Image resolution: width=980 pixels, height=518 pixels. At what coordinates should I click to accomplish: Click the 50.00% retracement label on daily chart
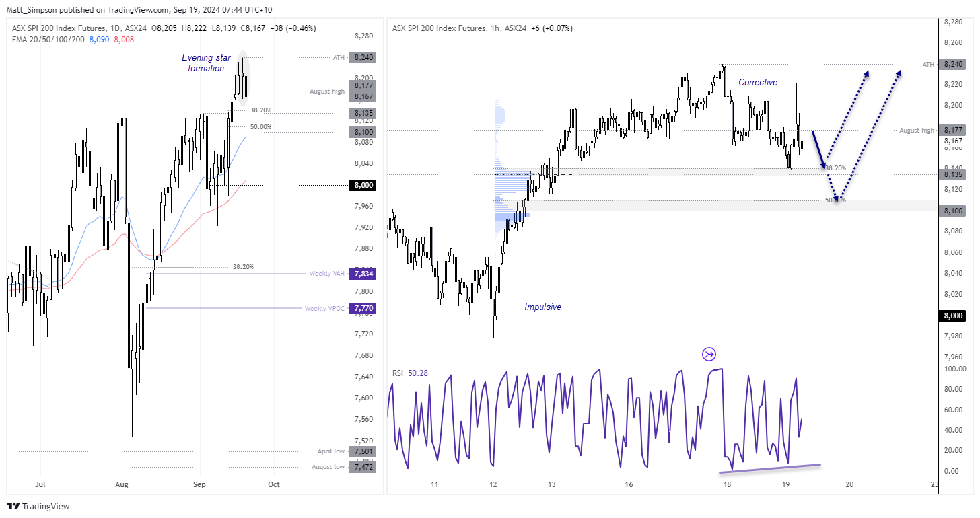click(260, 126)
